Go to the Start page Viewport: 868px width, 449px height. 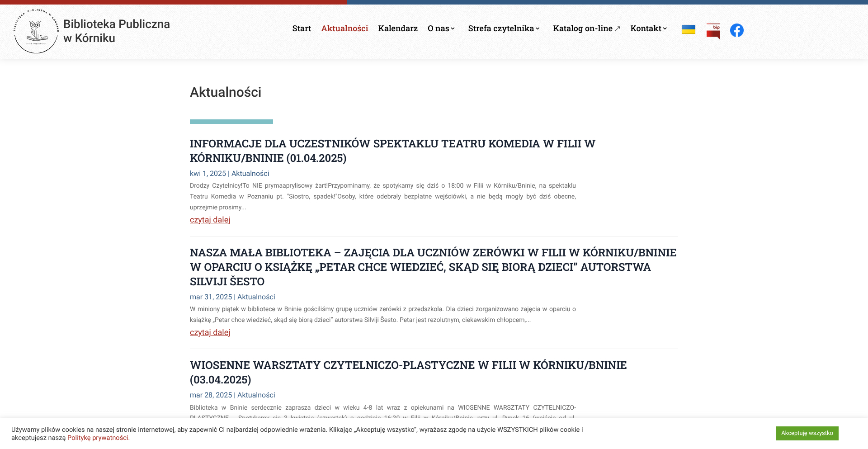302,28
